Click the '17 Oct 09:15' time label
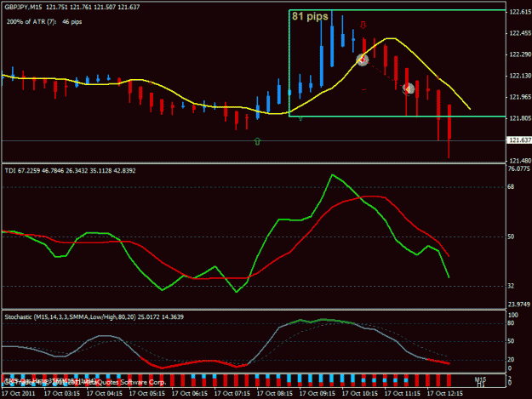 tap(317, 394)
